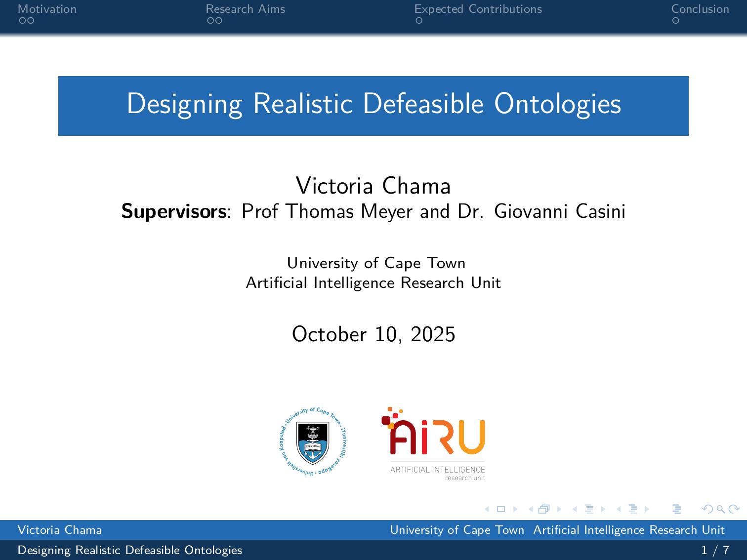Click the single slide rectangle icon
Screen dimensions: 747x560
501,509
